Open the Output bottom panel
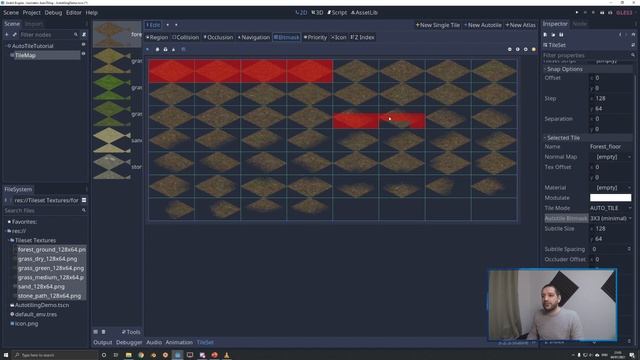 point(102,342)
